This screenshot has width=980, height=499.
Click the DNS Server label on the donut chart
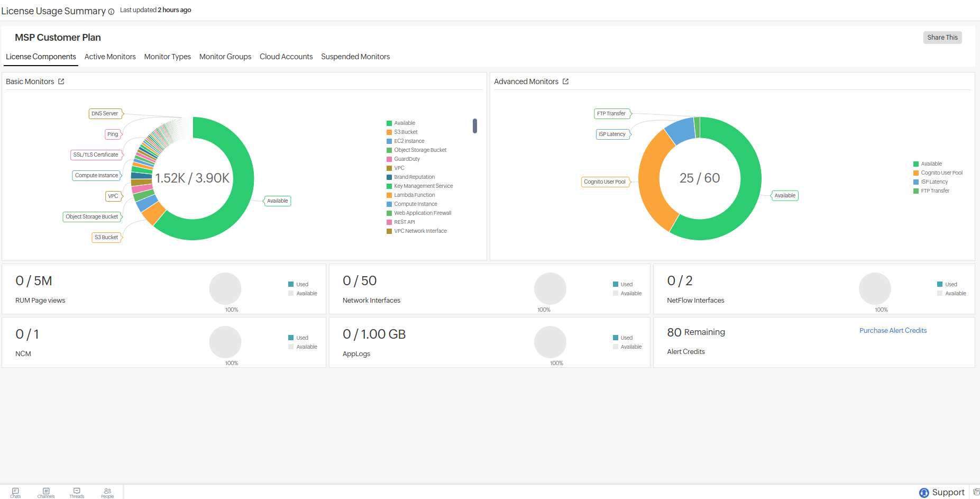(105, 114)
